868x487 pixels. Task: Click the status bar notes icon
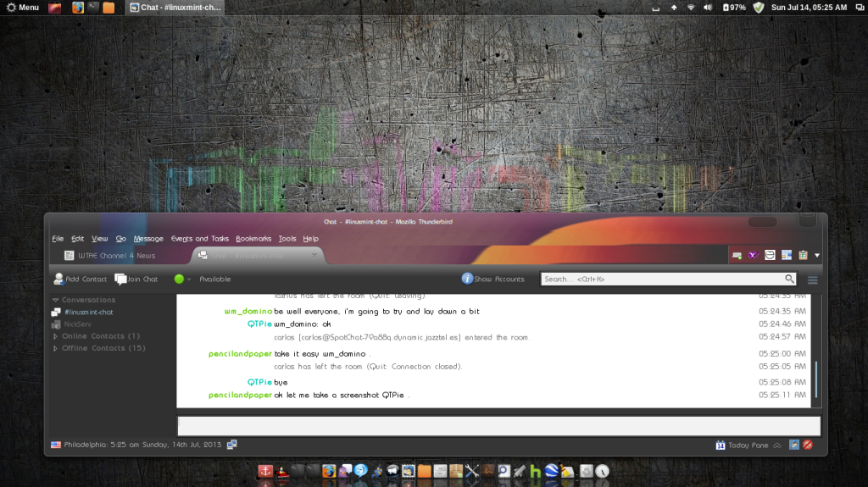click(x=793, y=445)
